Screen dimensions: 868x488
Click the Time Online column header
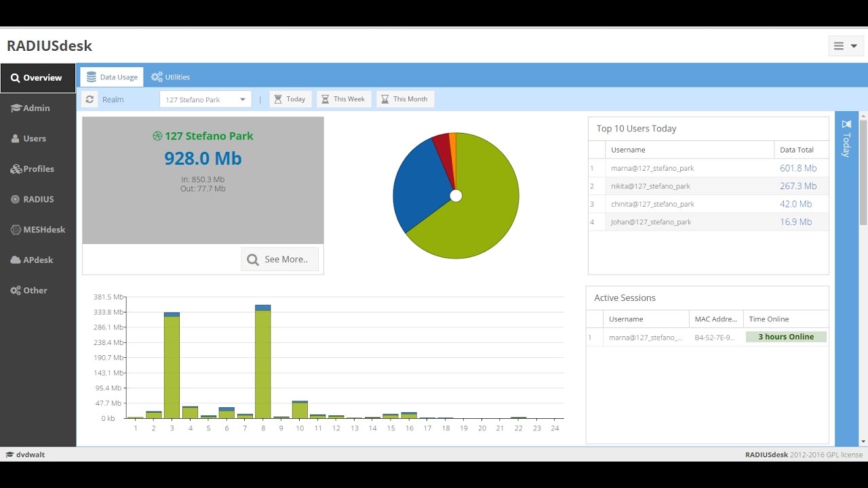[785, 319]
